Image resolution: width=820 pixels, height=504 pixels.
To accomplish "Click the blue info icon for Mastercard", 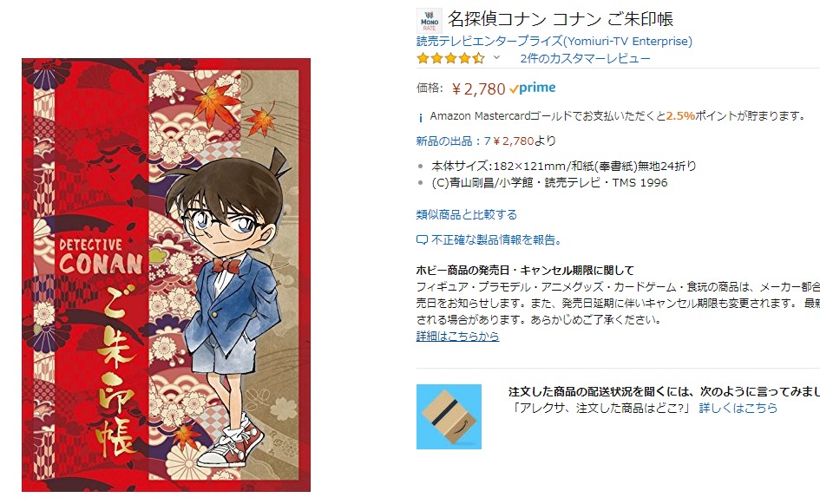I will (x=421, y=118).
